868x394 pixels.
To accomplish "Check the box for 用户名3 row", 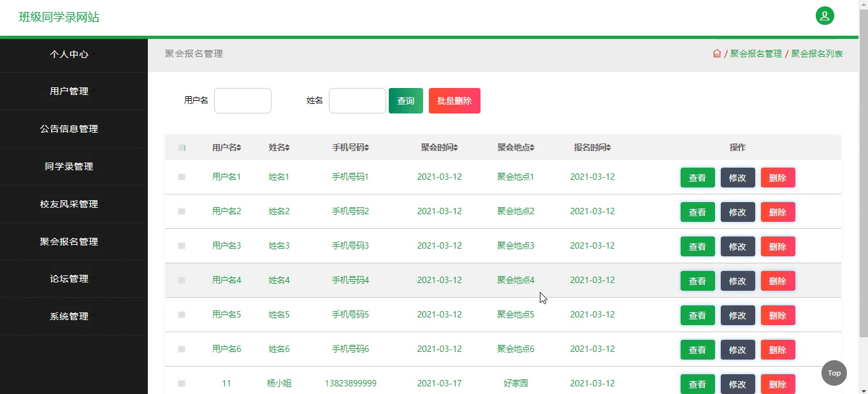I will 182,246.
